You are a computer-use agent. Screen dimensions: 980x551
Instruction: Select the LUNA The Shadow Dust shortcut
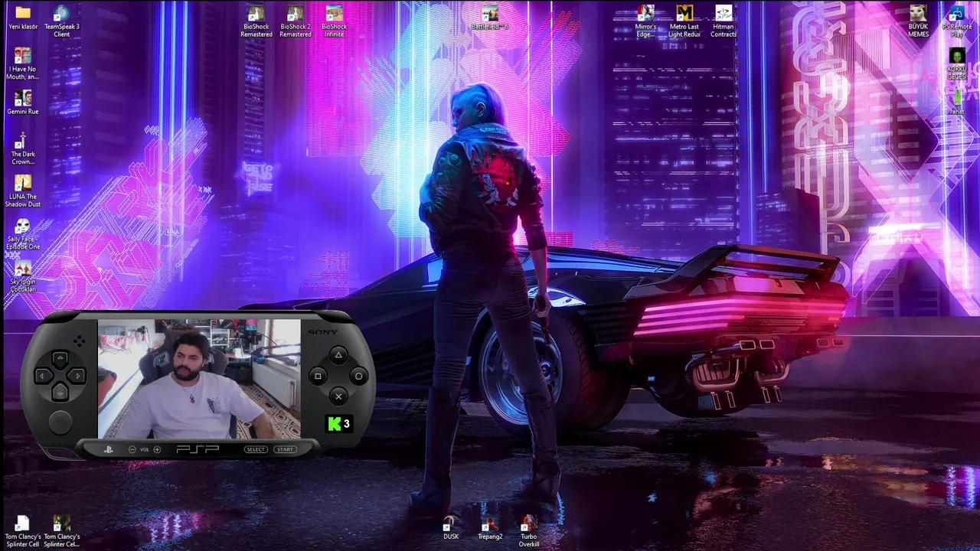tap(23, 183)
